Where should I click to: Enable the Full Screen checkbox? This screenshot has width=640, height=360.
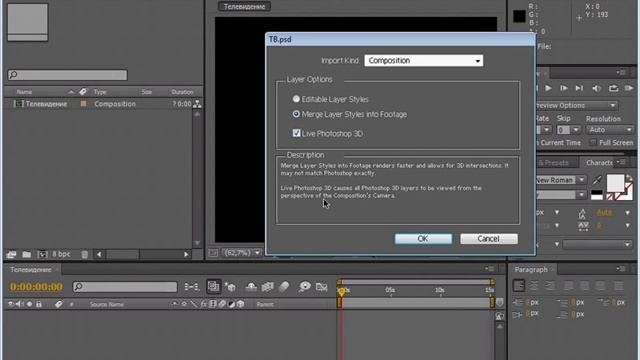click(593, 142)
